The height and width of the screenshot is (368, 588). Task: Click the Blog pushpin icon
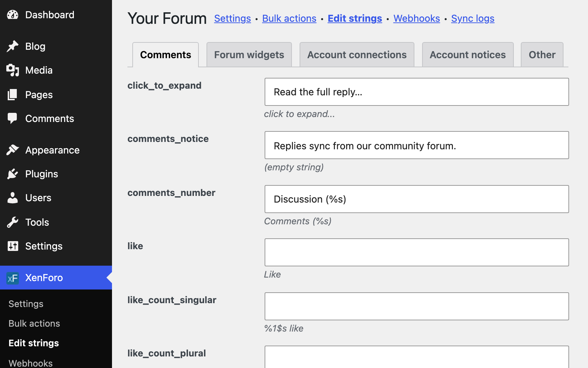(x=13, y=46)
